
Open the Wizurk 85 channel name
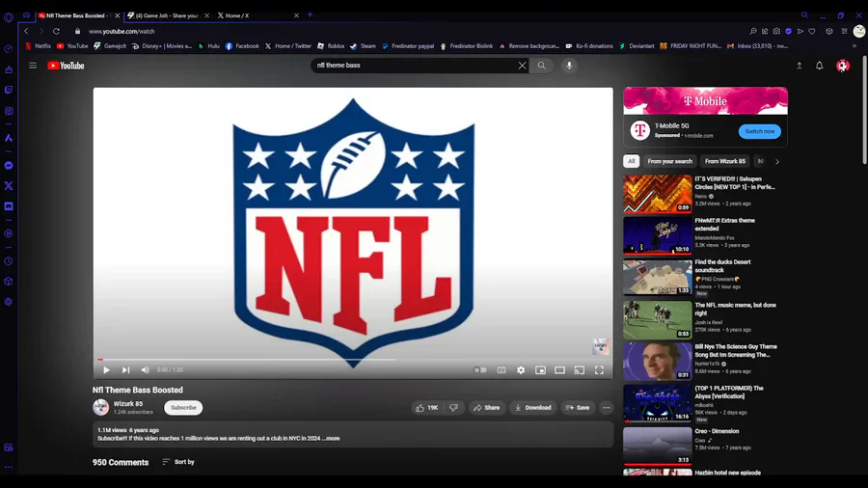click(128, 404)
